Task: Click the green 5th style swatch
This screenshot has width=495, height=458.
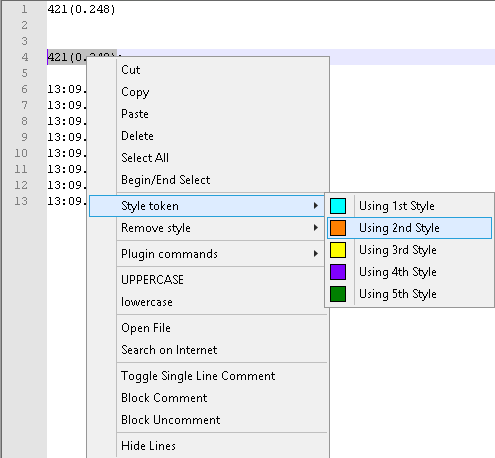Action: (x=338, y=294)
